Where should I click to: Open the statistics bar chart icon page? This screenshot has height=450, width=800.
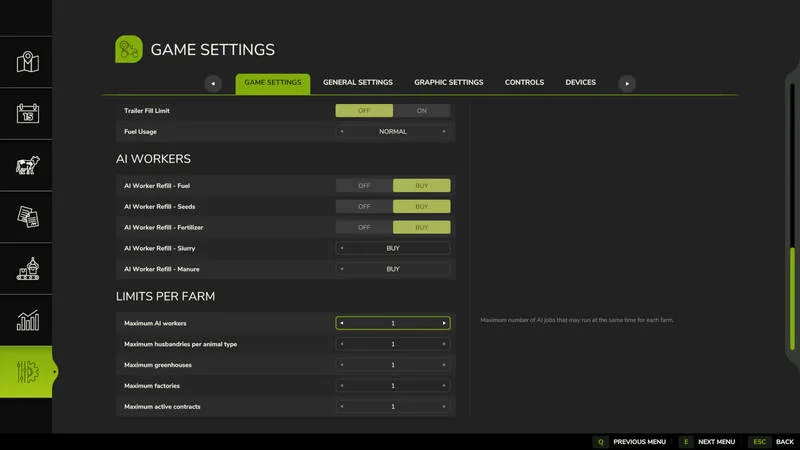point(28,320)
